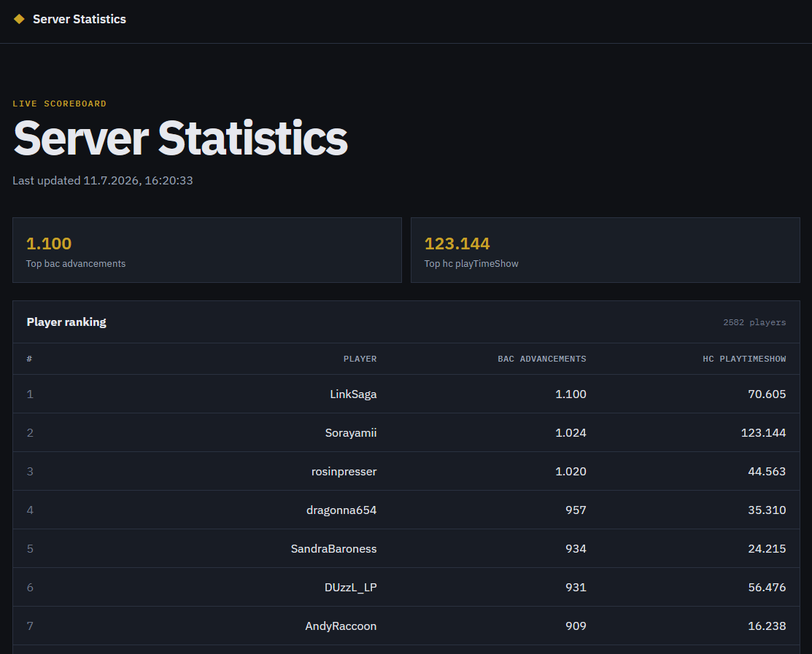
Task: Select player Sorayamii
Action: pos(351,432)
